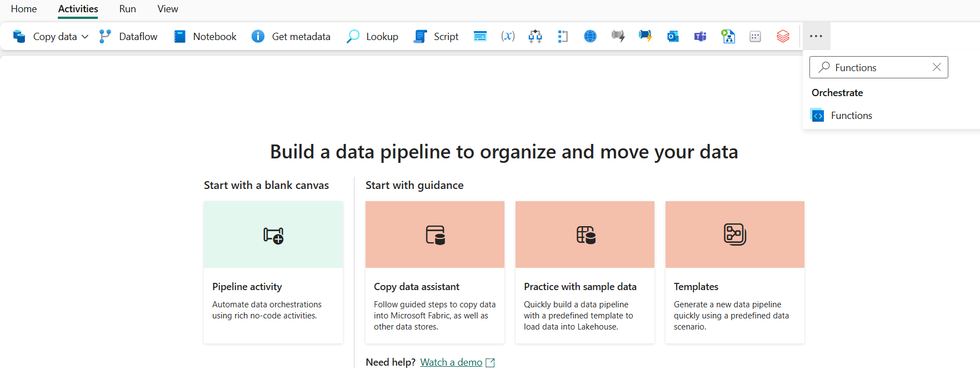This screenshot has height=369, width=980.
Task: Open the Run tab
Action: [x=127, y=9]
